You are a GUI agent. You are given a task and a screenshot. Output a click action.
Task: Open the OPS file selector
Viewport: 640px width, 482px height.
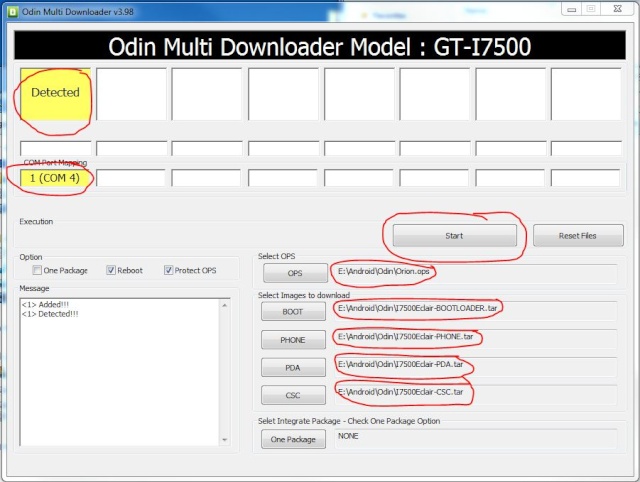pos(295,273)
